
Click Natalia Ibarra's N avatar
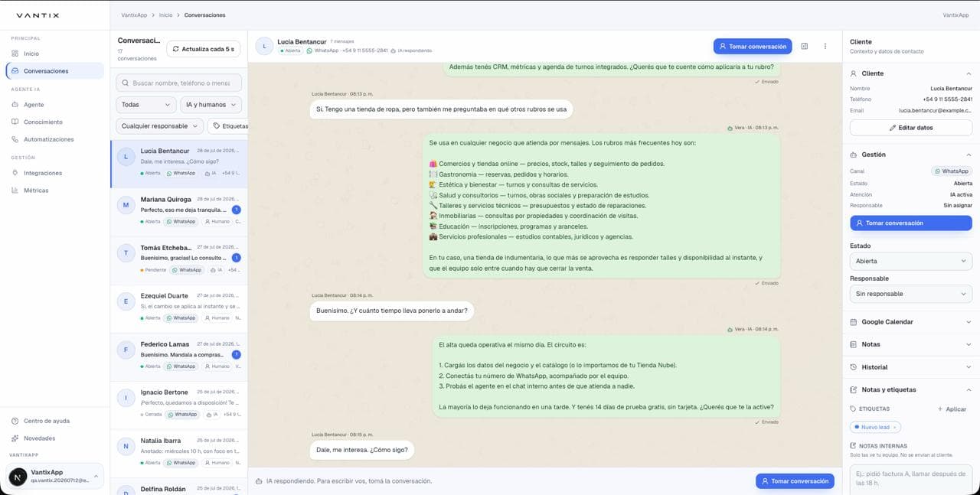[x=126, y=446]
